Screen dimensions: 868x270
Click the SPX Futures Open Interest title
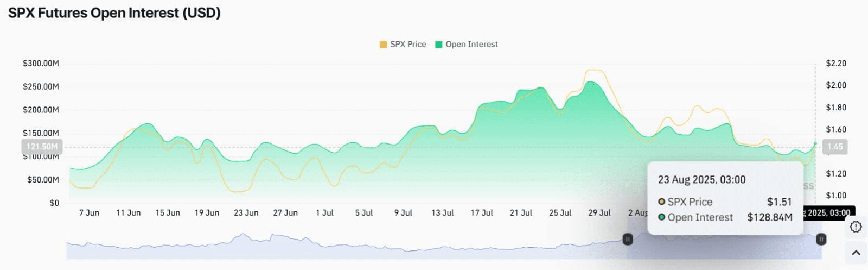click(x=114, y=13)
